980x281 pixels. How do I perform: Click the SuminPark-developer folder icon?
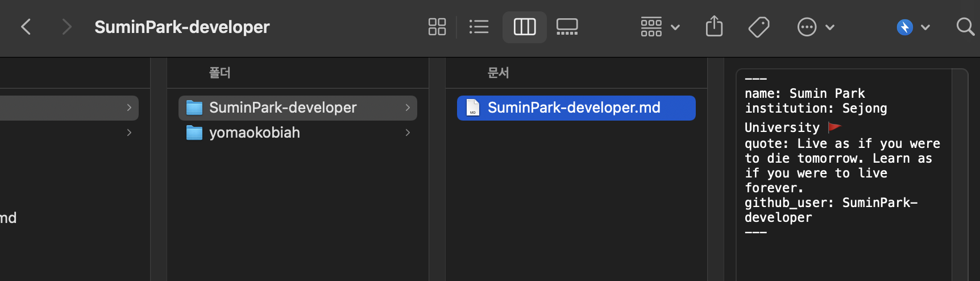[194, 108]
